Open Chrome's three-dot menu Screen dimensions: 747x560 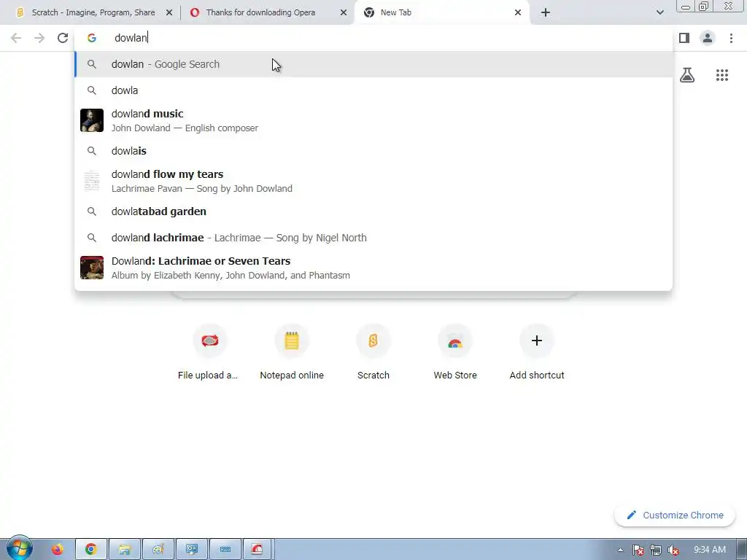pos(731,38)
